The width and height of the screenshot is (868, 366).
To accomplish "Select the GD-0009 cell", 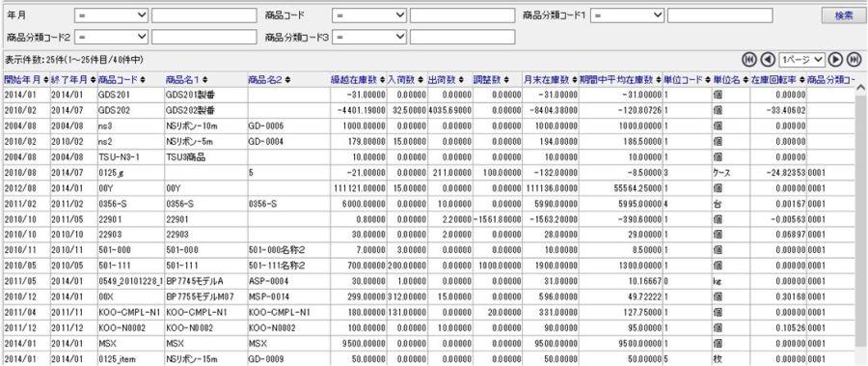I will point(288,359).
